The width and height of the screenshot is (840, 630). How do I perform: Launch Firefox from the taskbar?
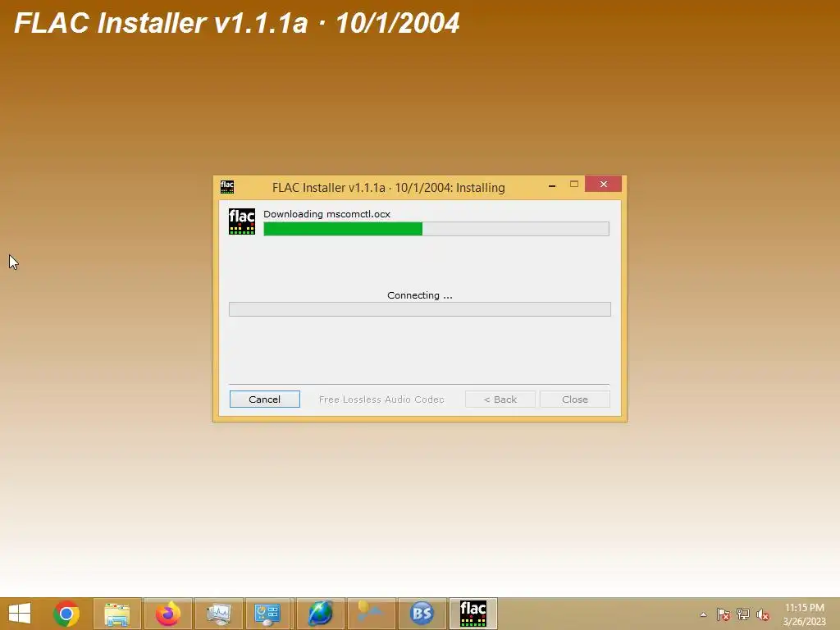[x=168, y=614]
